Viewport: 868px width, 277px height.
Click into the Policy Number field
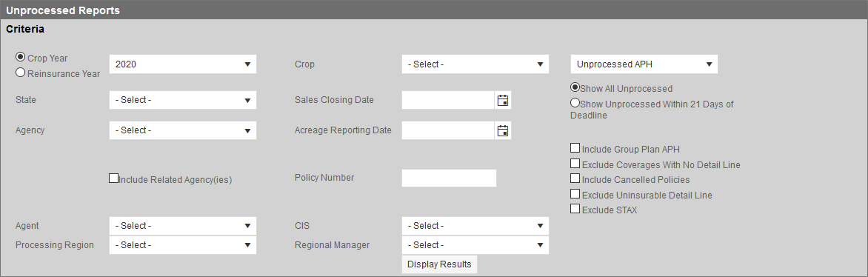pos(449,178)
